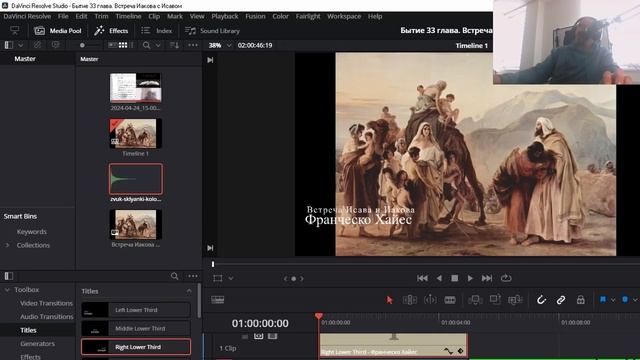The width and height of the screenshot is (640, 360).
Task: Choose the Right Lower Third title
Action: (136, 347)
